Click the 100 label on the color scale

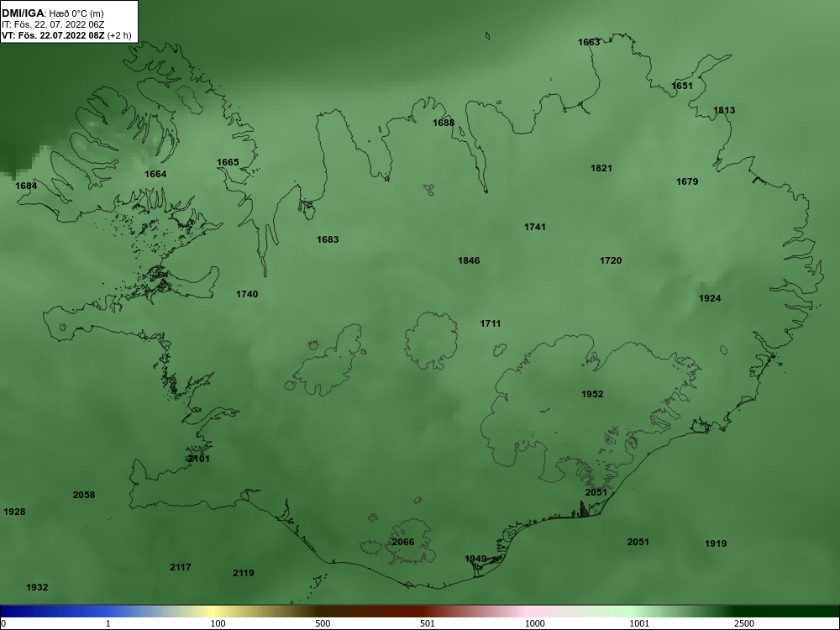pyautogui.click(x=218, y=623)
